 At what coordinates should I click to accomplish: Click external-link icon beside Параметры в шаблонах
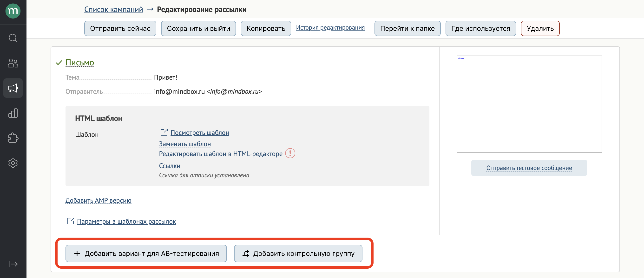tap(71, 221)
